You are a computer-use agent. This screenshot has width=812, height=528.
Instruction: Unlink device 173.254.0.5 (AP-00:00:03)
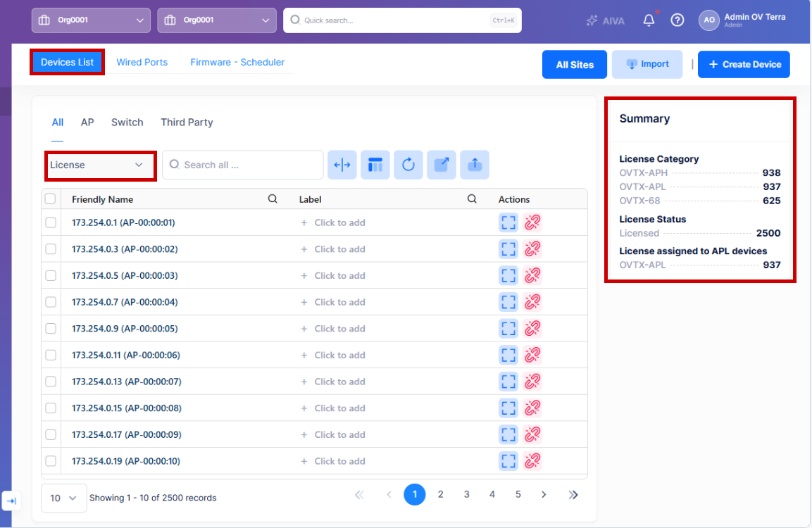(x=532, y=275)
